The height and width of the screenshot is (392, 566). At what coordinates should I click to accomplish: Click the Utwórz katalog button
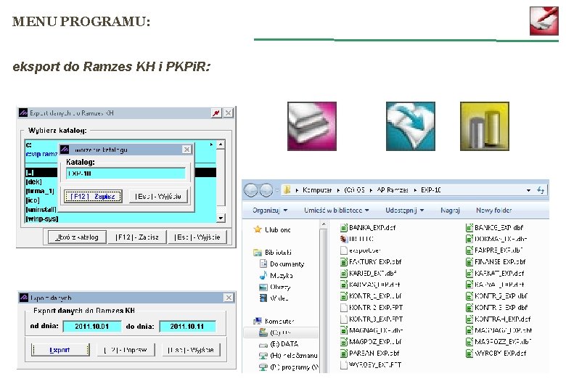click(x=77, y=237)
